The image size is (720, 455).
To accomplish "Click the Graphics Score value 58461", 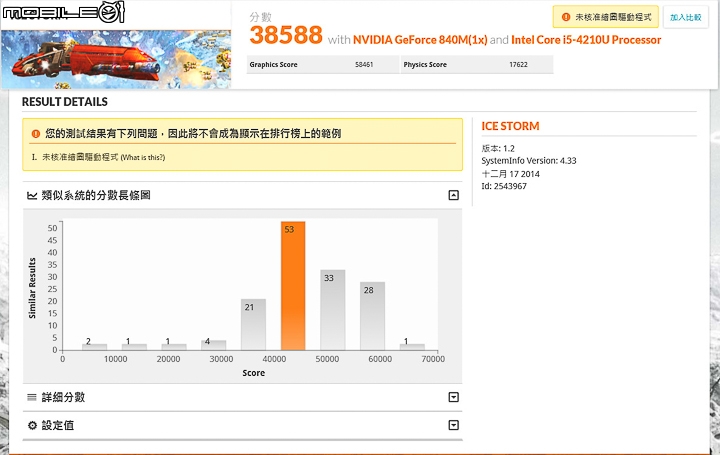I will (x=364, y=65).
